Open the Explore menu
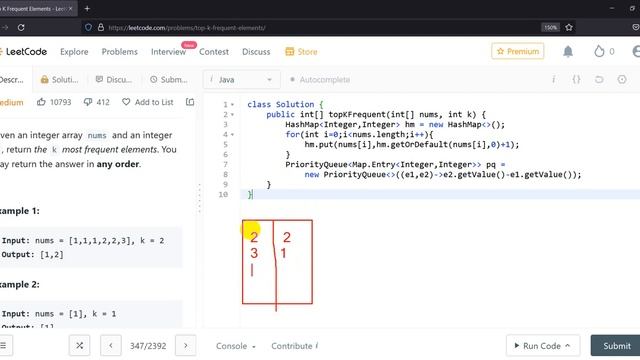640x360 pixels. [x=74, y=52]
